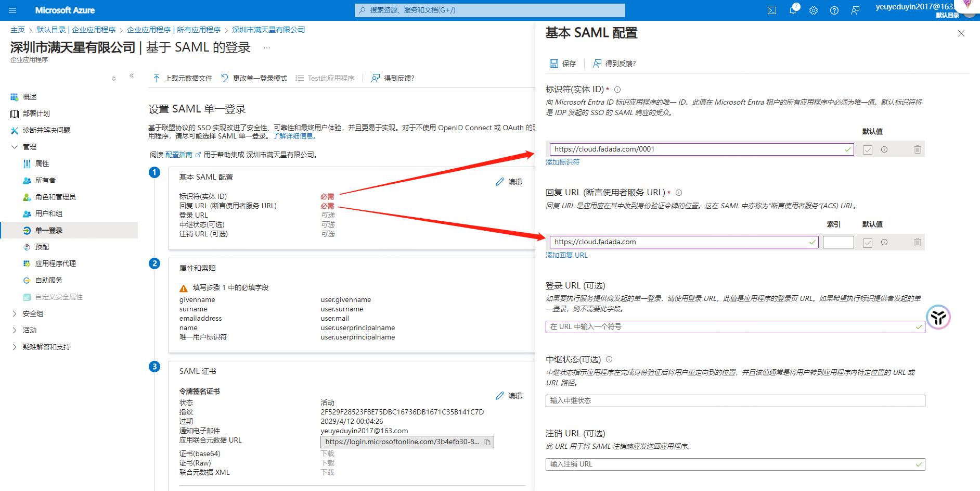Click into the reply URL field https://cloud.fadada.com

684,242
